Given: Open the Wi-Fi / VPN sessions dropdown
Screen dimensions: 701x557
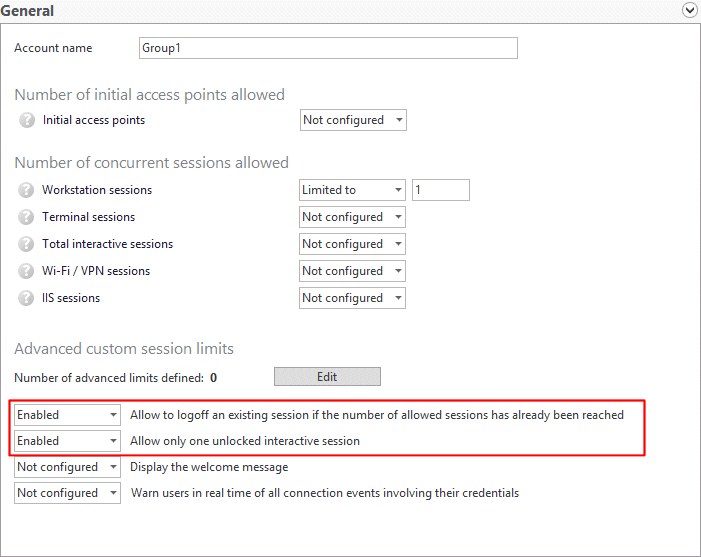Looking at the screenshot, I should click(x=352, y=271).
